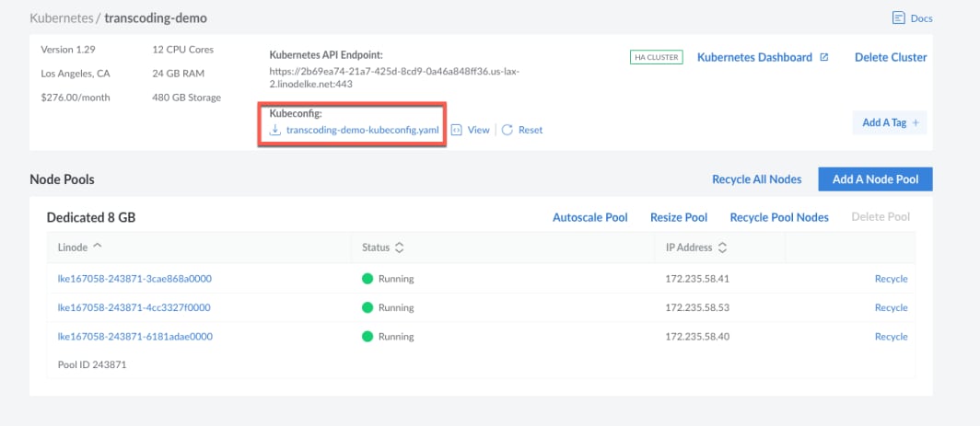Screen dimensions: 980x426
Task: Click the plus icon in Add A Tag
Action: click(x=916, y=122)
